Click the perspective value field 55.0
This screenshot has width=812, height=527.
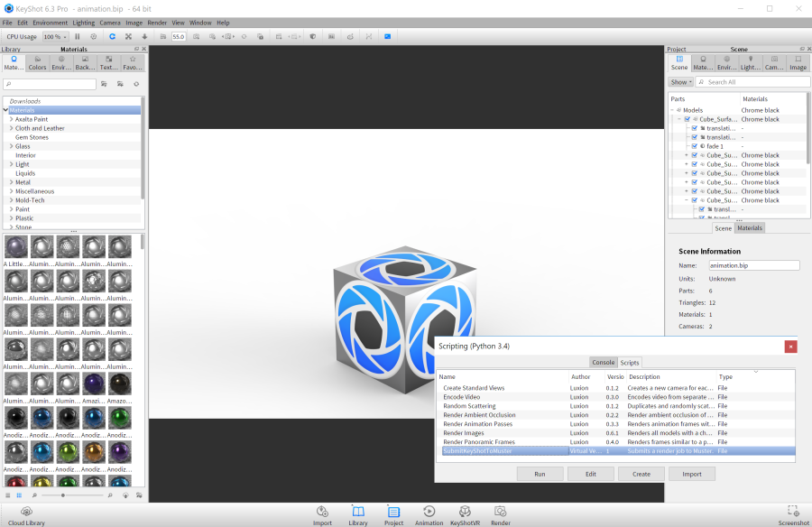pos(179,37)
